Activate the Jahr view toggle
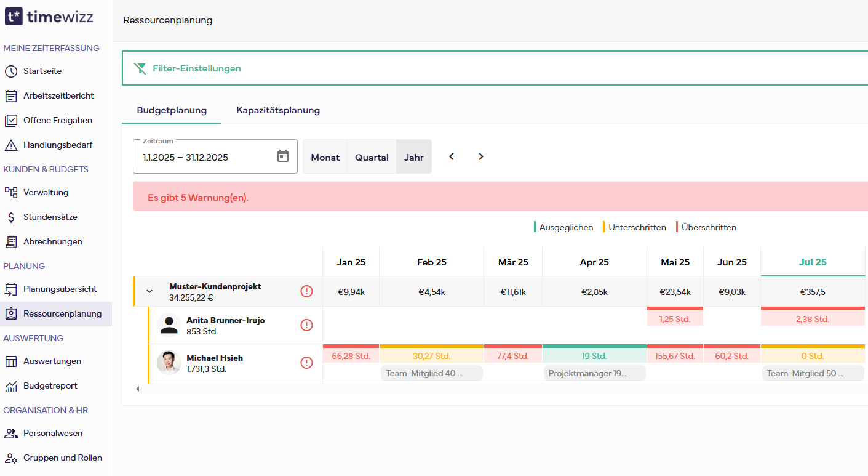The height and width of the screenshot is (476, 868). tap(413, 156)
